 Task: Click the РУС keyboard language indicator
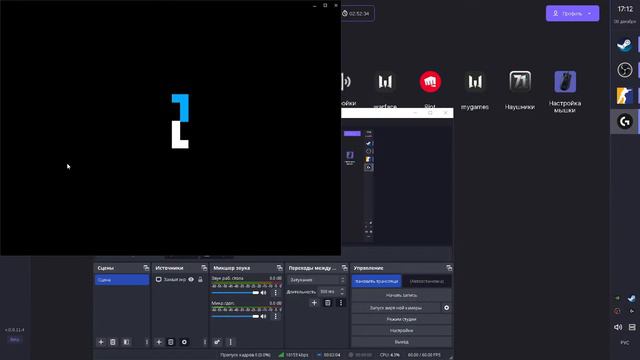click(624, 343)
